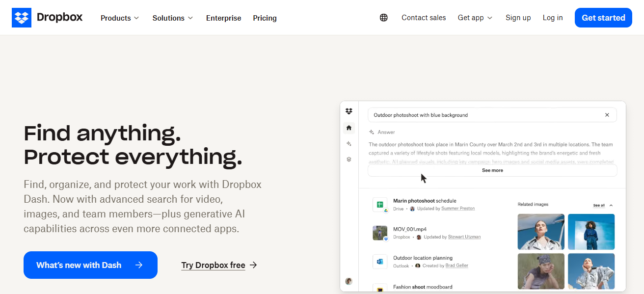Expand the Products dropdown menu
The width and height of the screenshot is (644, 294).
click(120, 18)
